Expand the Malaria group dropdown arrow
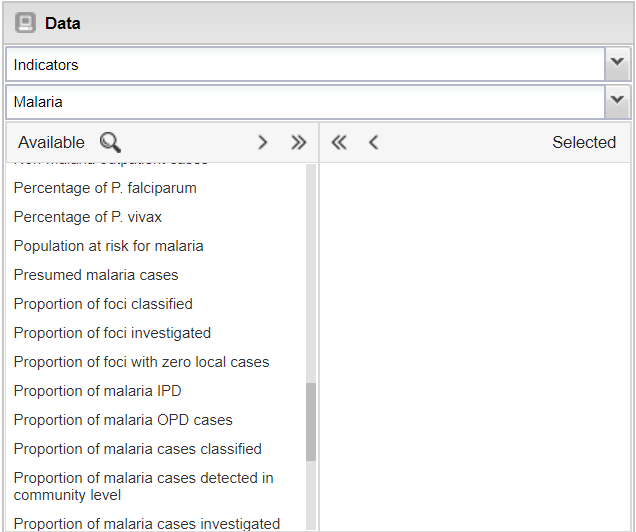Screen dimensions: 636x532 (x=617, y=101)
